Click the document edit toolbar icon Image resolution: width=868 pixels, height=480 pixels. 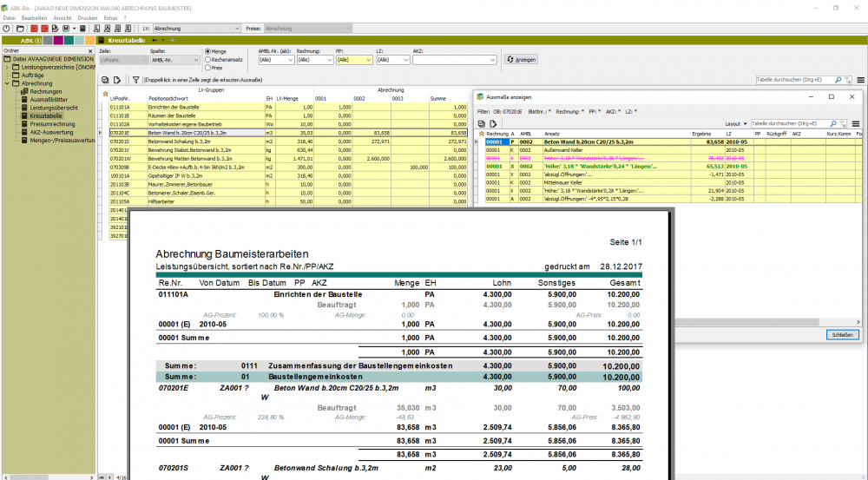56,29
